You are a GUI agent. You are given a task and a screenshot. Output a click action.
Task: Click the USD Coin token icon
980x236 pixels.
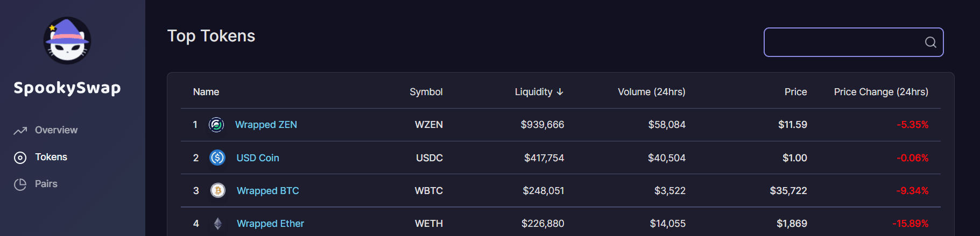pos(217,158)
